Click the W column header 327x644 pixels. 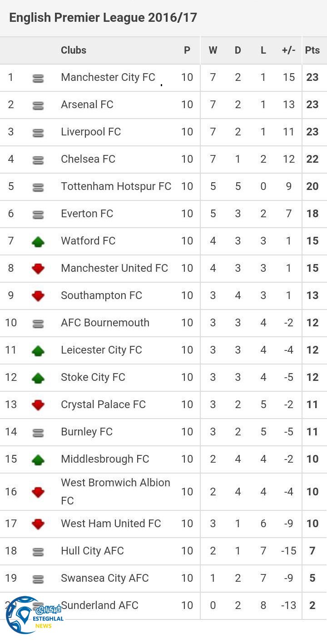(213, 50)
